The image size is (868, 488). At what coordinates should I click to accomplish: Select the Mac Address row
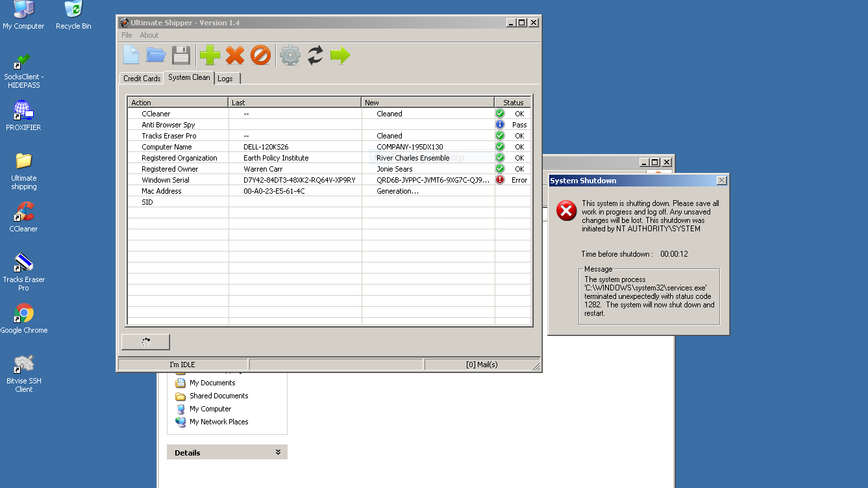pyautogui.click(x=162, y=191)
